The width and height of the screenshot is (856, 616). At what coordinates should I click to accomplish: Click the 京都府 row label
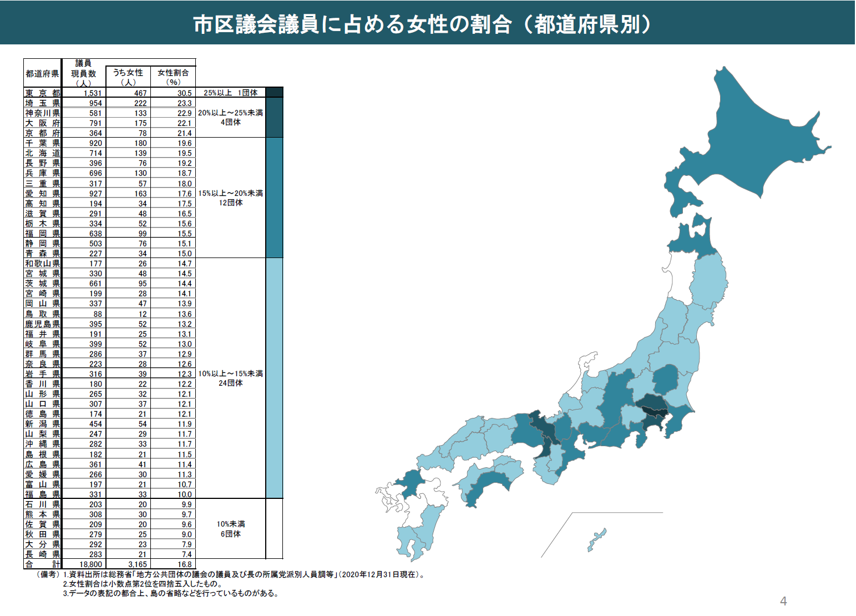click(x=42, y=133)
